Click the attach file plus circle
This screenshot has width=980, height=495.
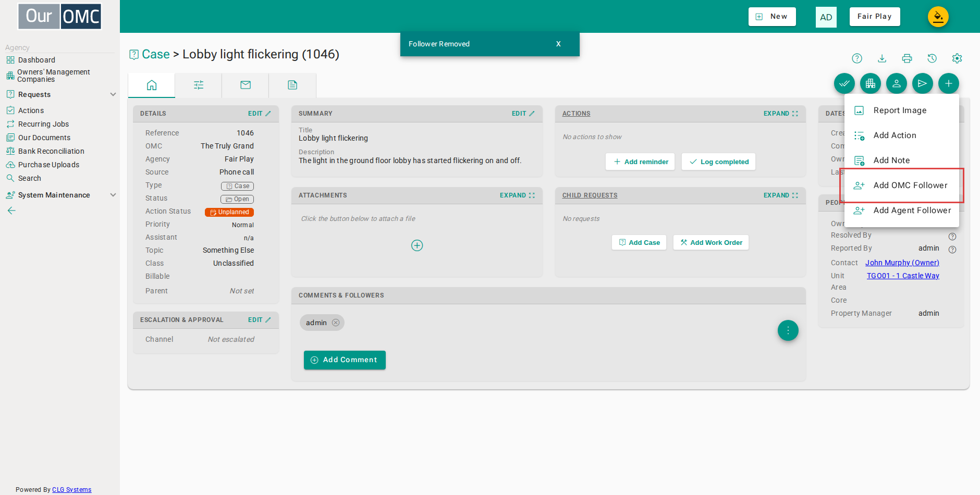417,245
